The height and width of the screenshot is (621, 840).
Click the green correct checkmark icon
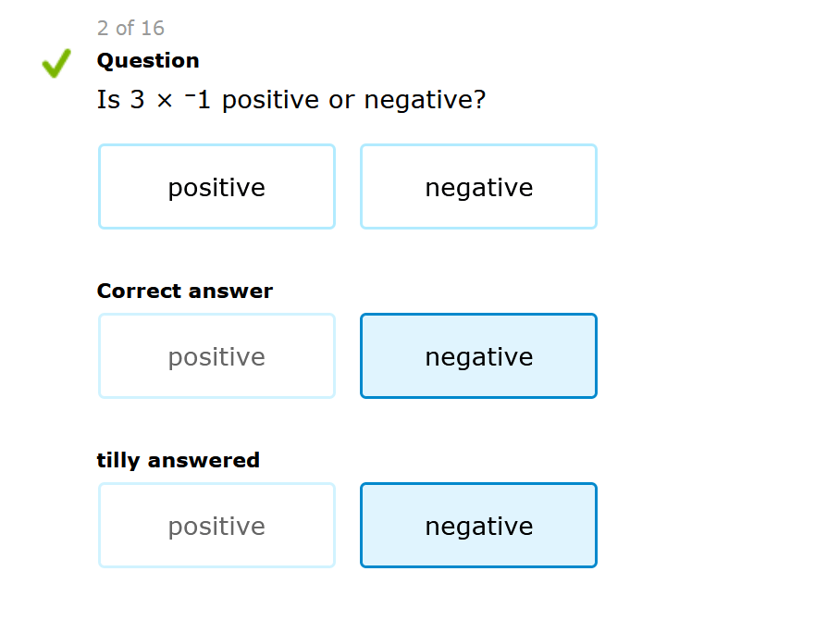click(56, 64)
